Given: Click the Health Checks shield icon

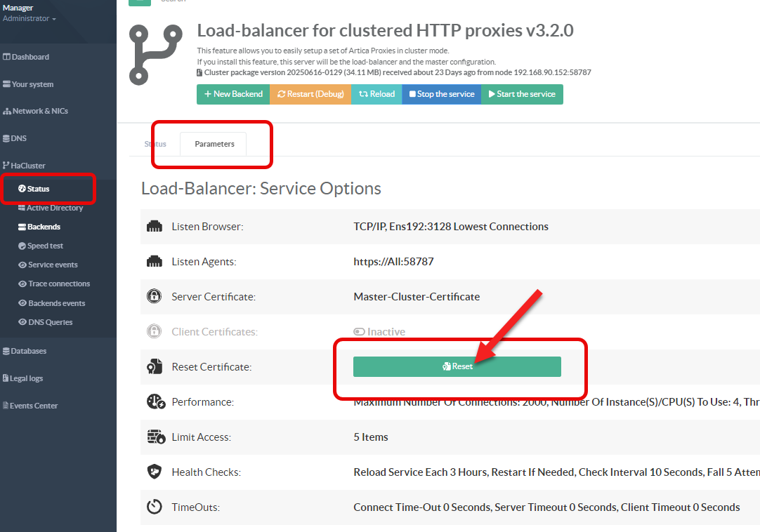Looking at the screenshot, I should (x=154, y=472).
